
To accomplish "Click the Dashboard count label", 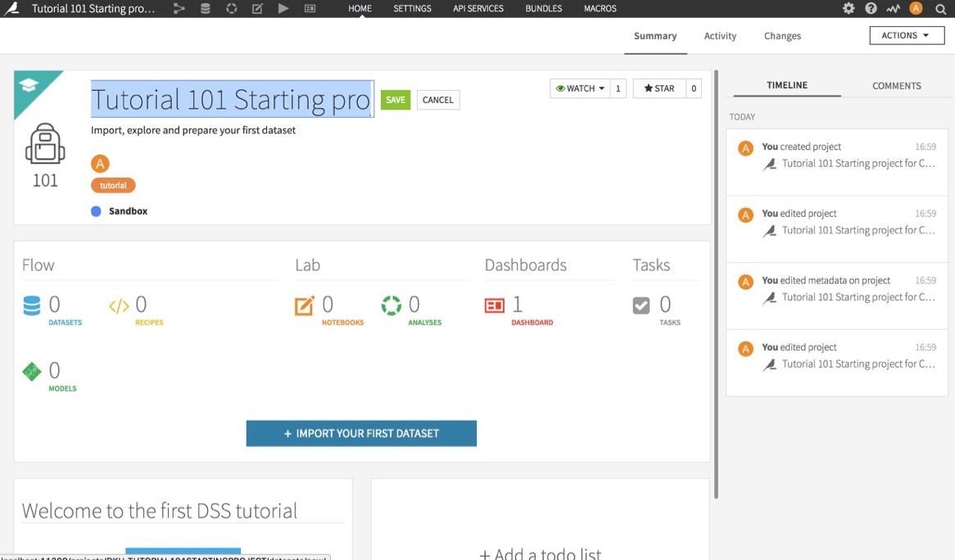I will tap(532, 323).
